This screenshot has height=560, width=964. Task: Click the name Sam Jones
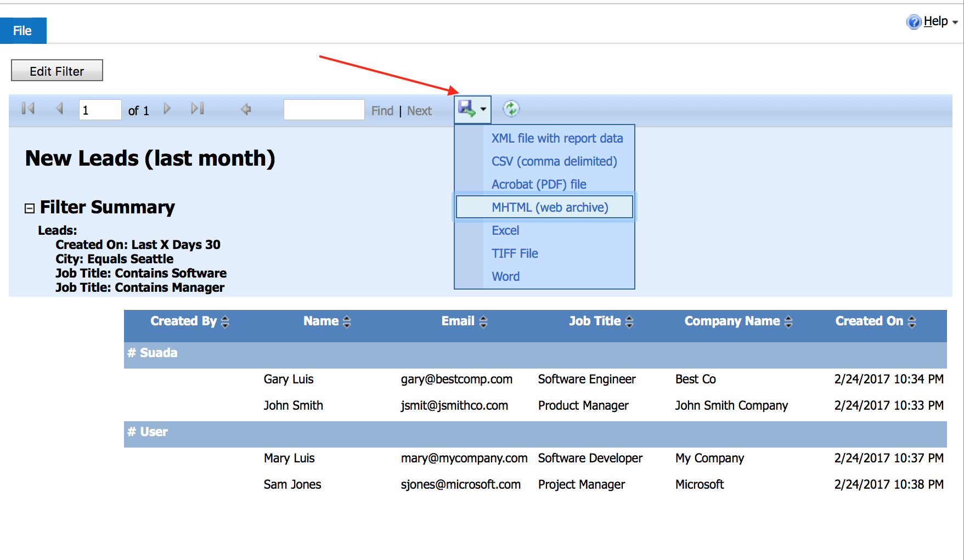coord(292,484)
